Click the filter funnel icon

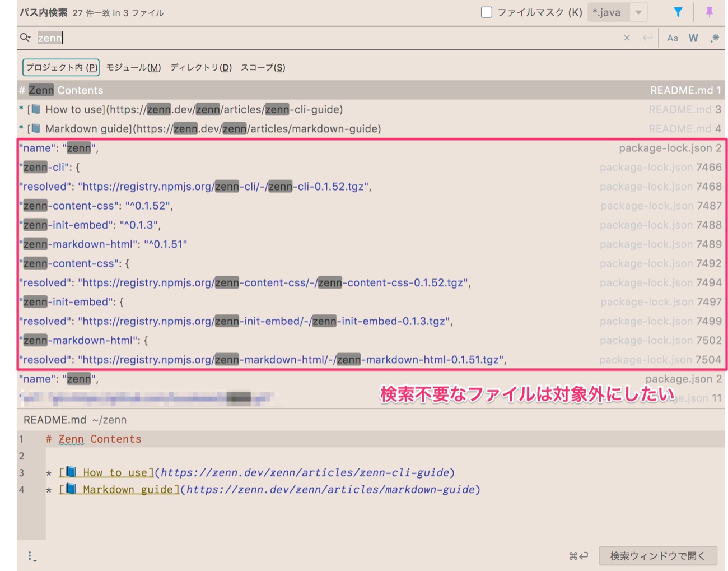678,12
